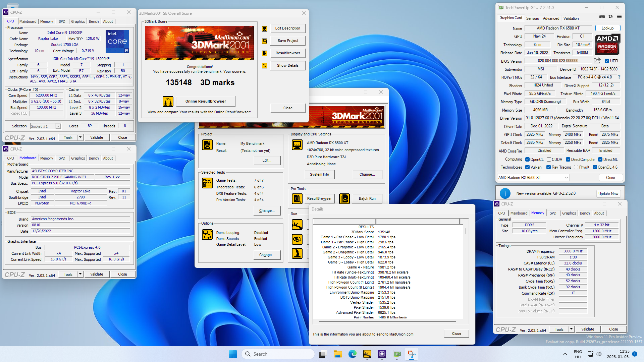The width and height of the screenshot is (644, 362).
Task: Open Microsoft Edge from the taskbar
Action: pyautogui.click(x=352, y=354)
